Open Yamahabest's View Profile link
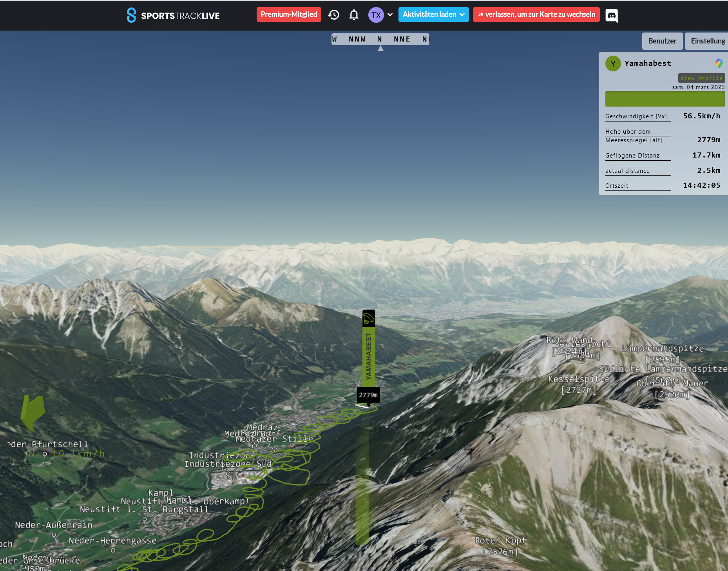 pyautogui.click(x=701, y=78)
